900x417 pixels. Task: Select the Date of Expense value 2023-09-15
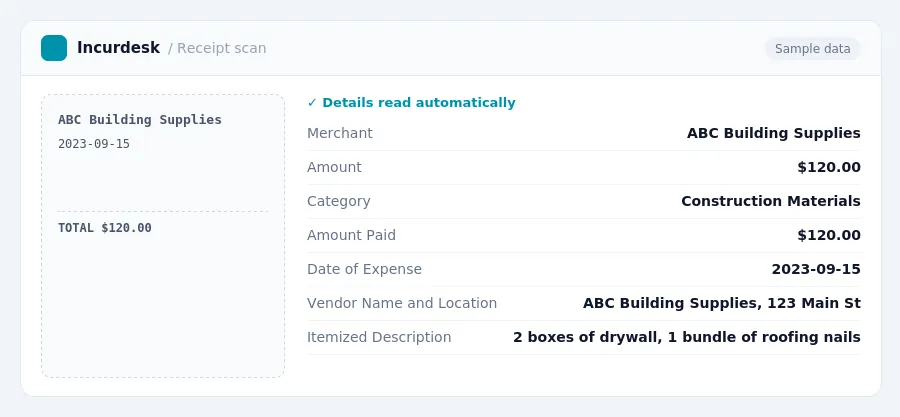816,269
